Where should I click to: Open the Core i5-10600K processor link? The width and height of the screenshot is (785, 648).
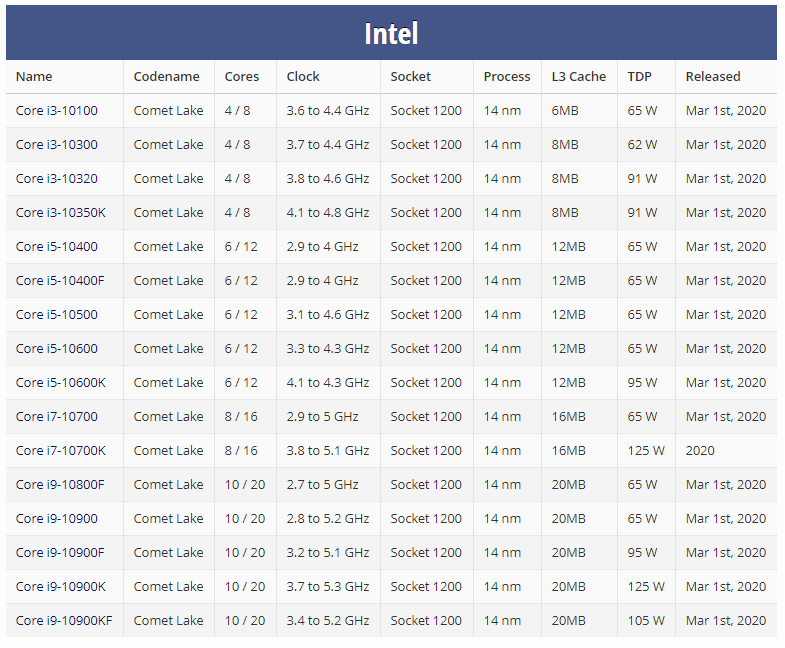pyautogui.click(x=61, y=383)
